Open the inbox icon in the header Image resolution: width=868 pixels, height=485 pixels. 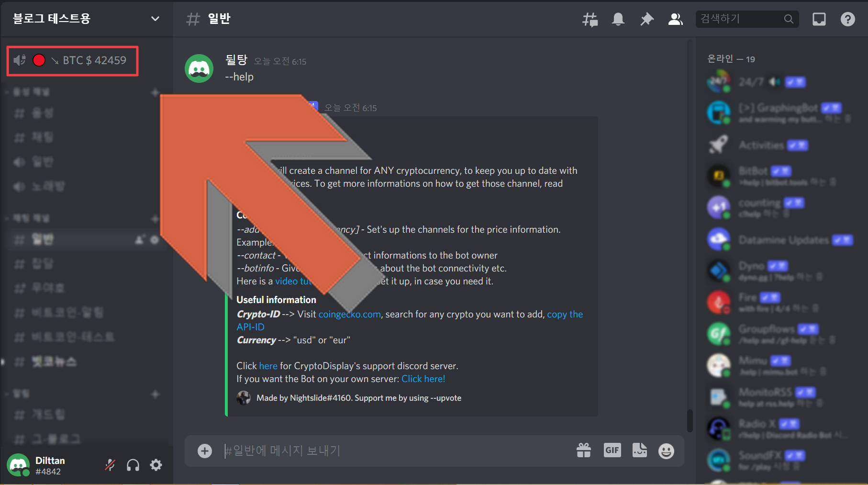click(819, 19)
